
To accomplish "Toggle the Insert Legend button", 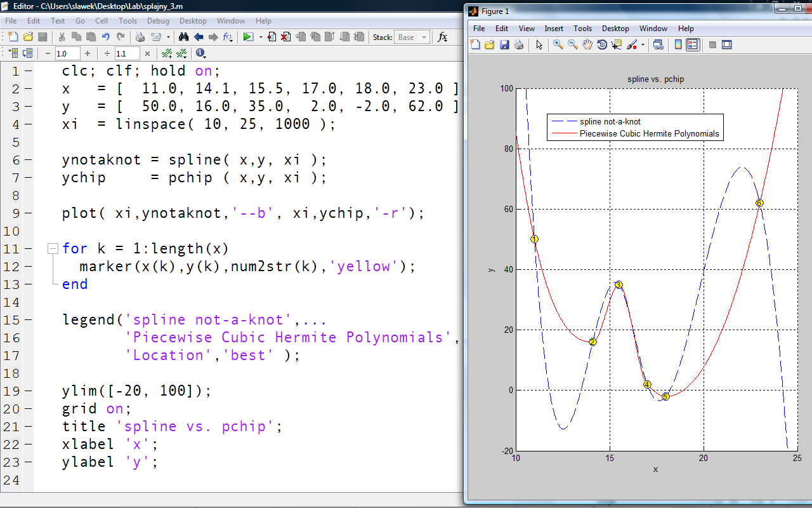I will coord(693,44).
